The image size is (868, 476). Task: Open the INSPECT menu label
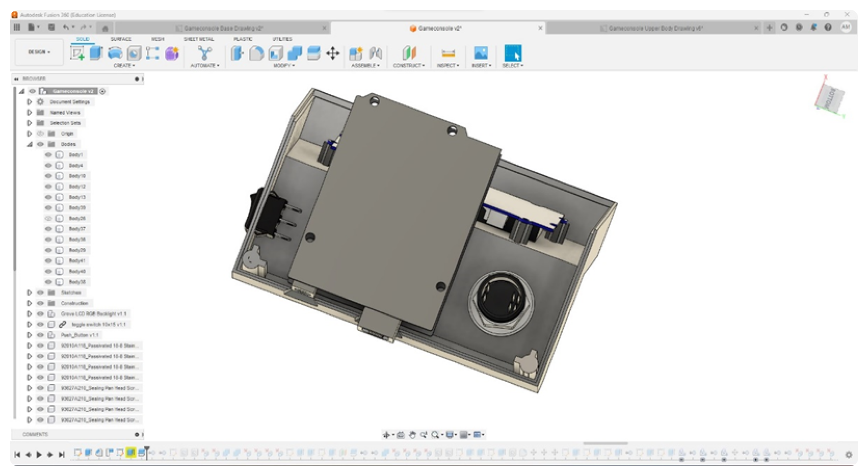448,65
